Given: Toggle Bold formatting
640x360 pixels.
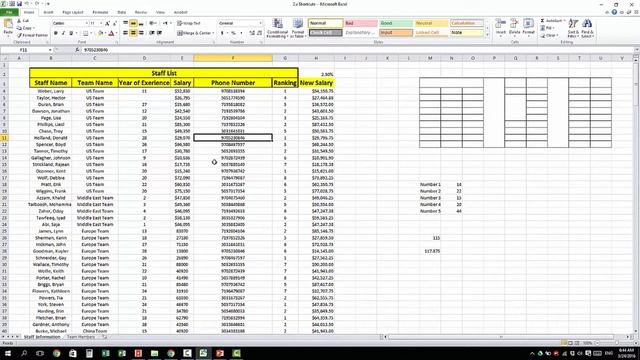Looking at the screenshot, I should (56, 33).
